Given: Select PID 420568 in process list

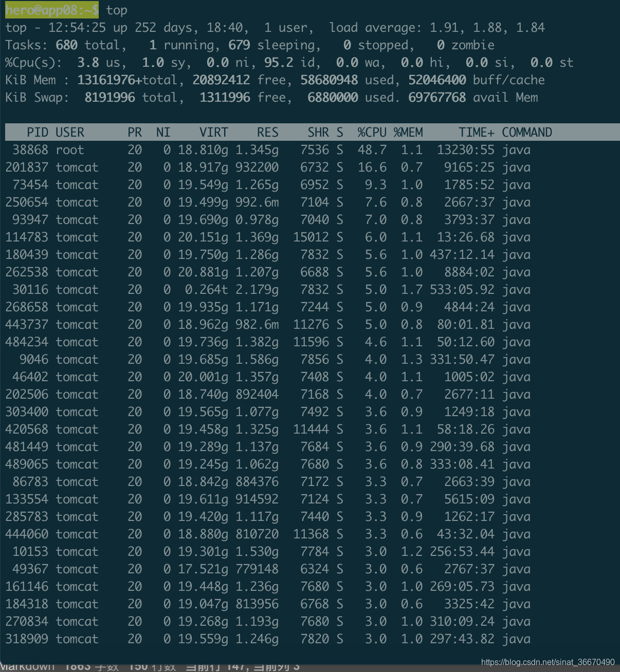Looking at the screenshot, I should tap(27, 429).
